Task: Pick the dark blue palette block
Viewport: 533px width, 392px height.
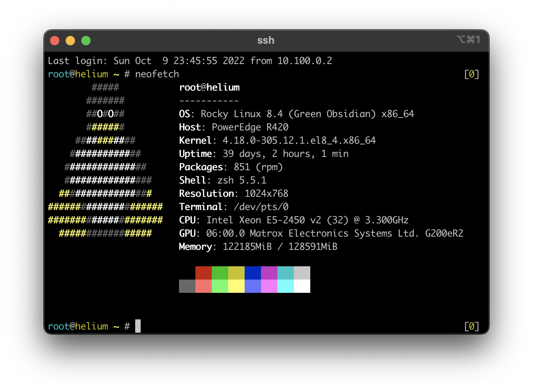Action: pyautogui.click(x=252, y=273)
